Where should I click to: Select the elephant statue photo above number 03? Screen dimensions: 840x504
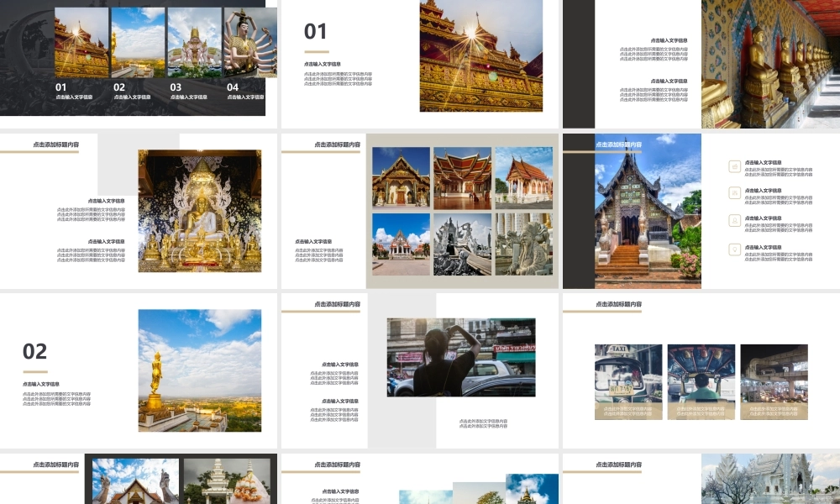click(194, 42)
